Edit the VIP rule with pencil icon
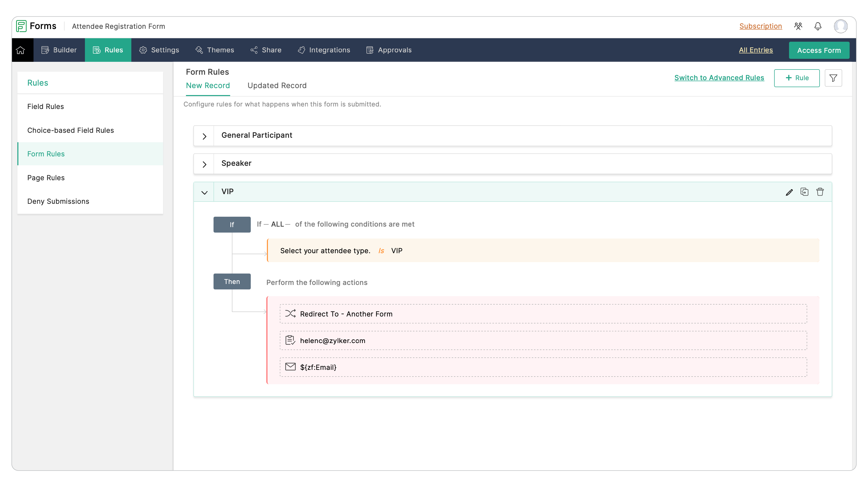The width and height of the screenshot is (868, 487). click(789, 192)
